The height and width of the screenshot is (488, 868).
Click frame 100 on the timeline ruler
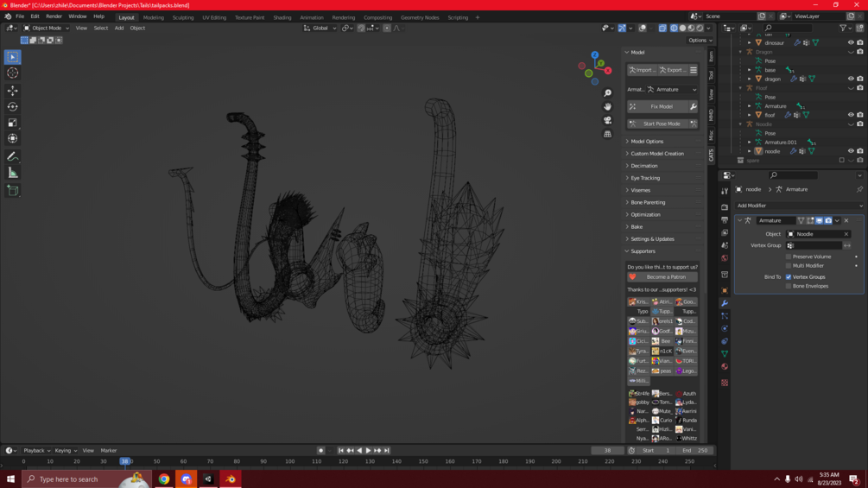pos(290,461)
